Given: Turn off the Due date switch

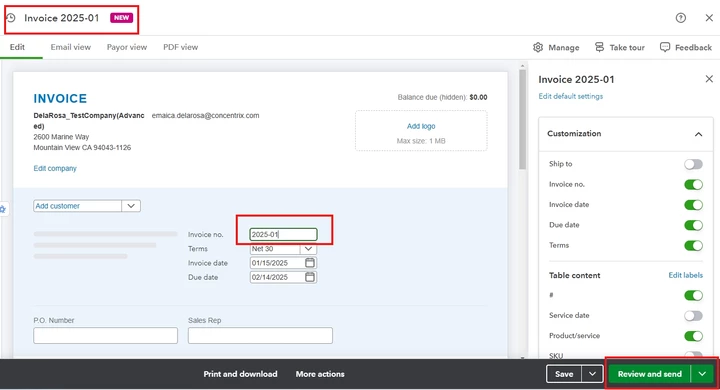Looking at the screenshot, I should click(693, 225).
